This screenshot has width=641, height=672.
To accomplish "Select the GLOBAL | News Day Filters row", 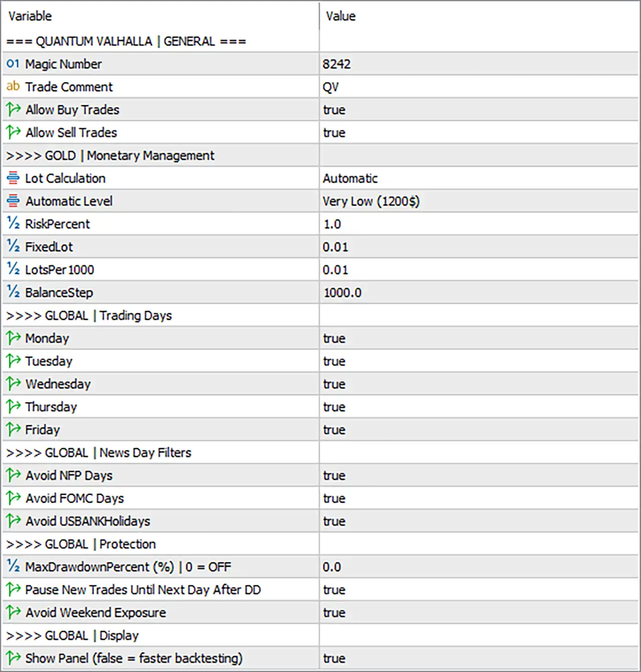I will click(320, 453).
